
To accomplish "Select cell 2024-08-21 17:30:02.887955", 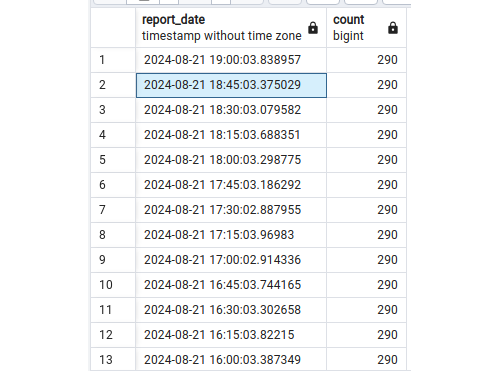I will pos(231,210).
